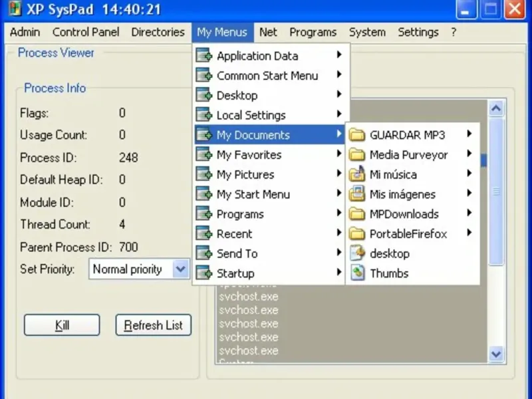
Task: Expand the Startup submenu arrow
Action: pyautogui.click(x=338, y=272)
